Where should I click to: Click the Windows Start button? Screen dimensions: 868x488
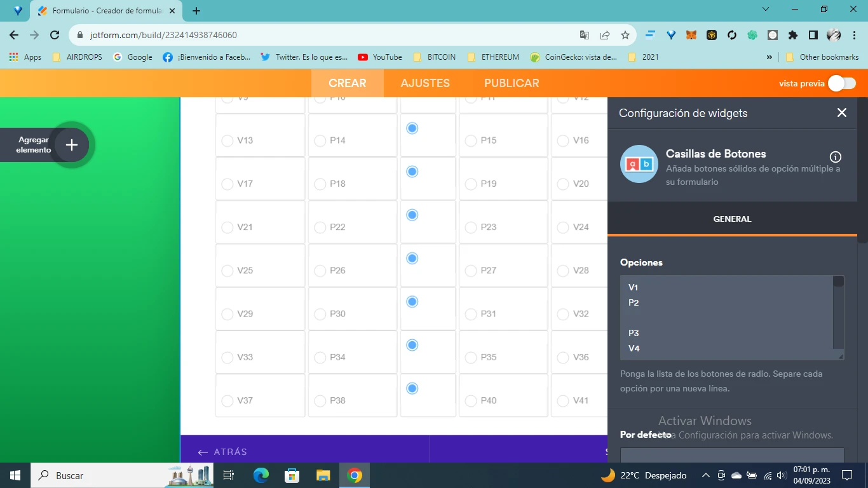point(13,475)
